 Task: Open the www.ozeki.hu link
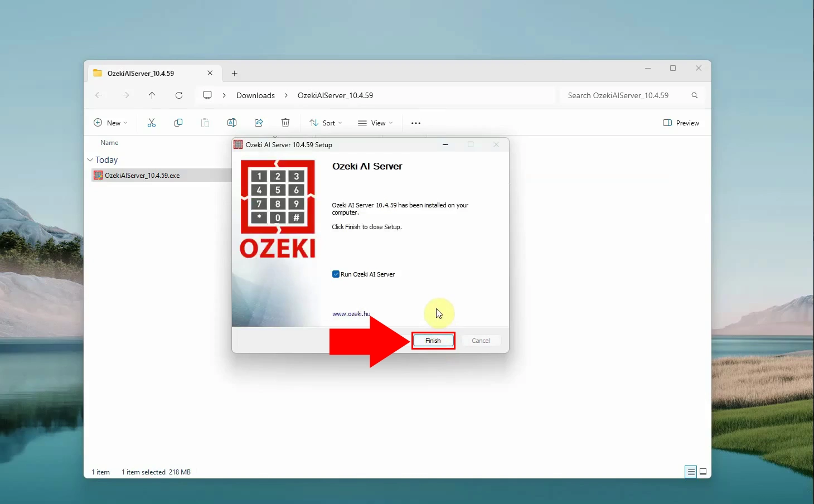(x=351, y=314)
